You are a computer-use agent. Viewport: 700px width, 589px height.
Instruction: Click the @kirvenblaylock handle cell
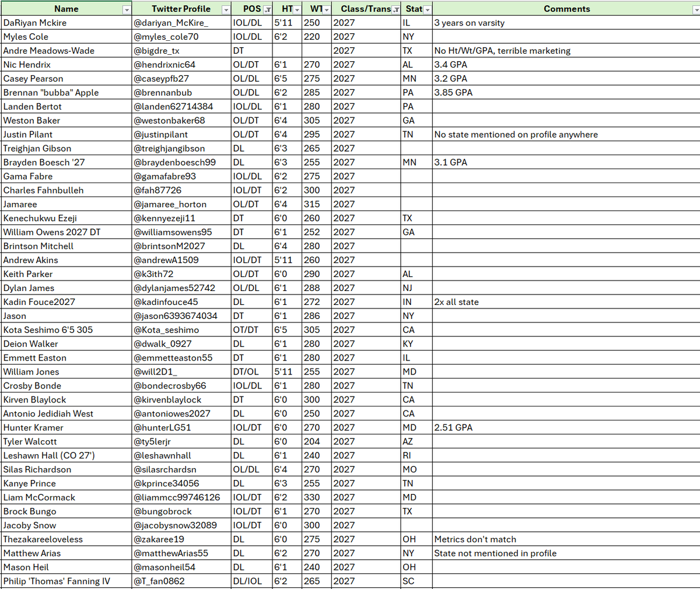pyautogui.click(x=181, y=400)
